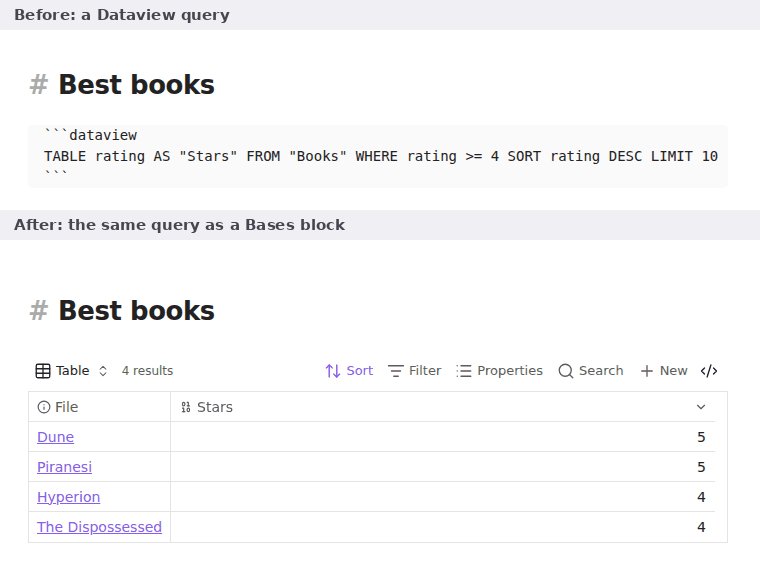Expand the Stars column chevron
Viewport: 760px width, 570px height.
point(701,407)
